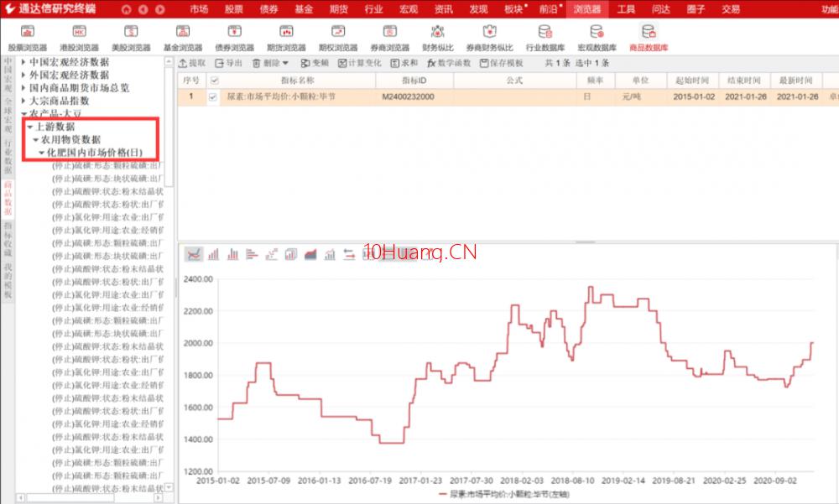Viewport: 839px width, 504px height.
Task: Select the stacked 3D bar chart icon
Action: point(290,254)
